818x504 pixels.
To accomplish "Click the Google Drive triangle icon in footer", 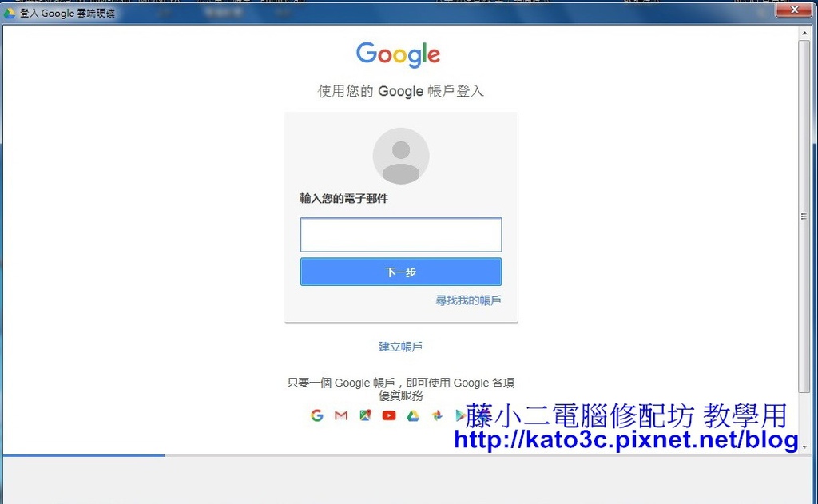I will click(413, 415).
